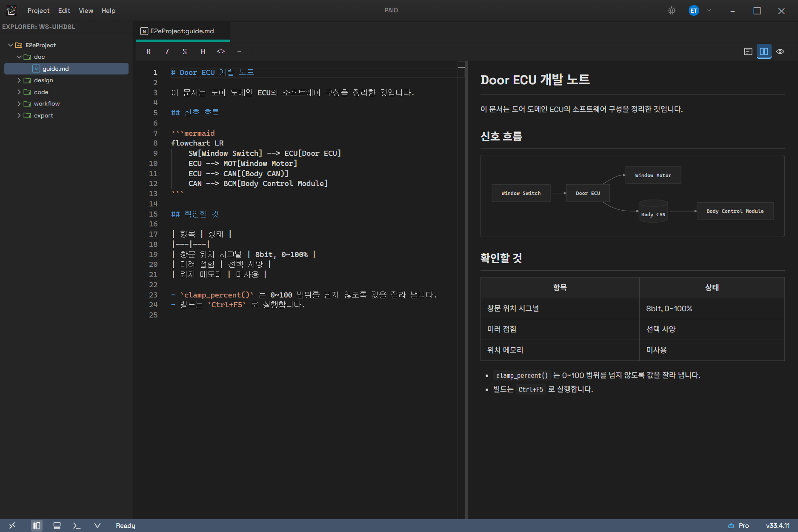Click the Window Switch node in diagram

[x=521, y=193]
